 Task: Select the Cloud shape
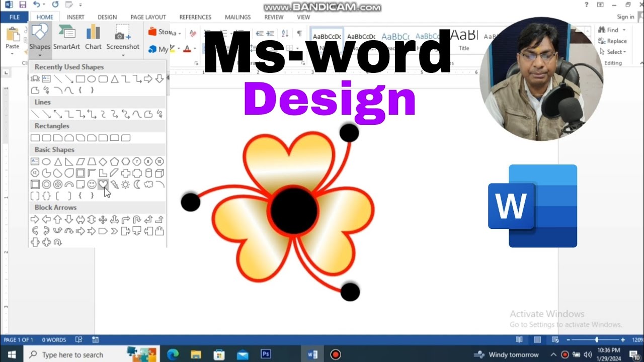point(148,185)
